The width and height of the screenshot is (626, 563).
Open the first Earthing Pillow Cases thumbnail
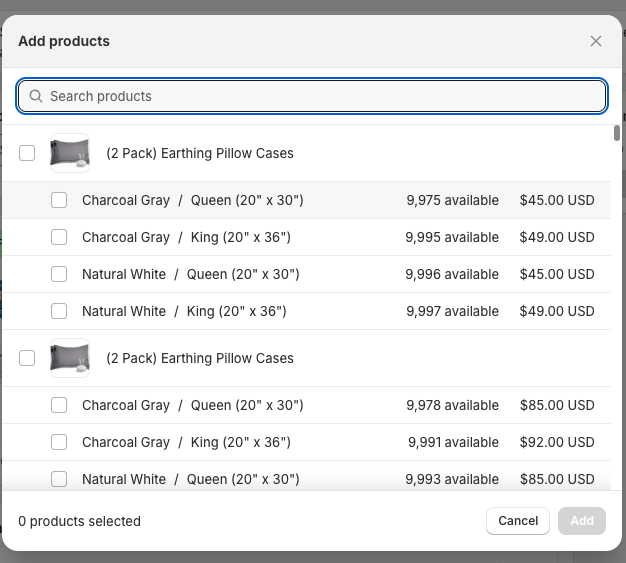(70, 153)
